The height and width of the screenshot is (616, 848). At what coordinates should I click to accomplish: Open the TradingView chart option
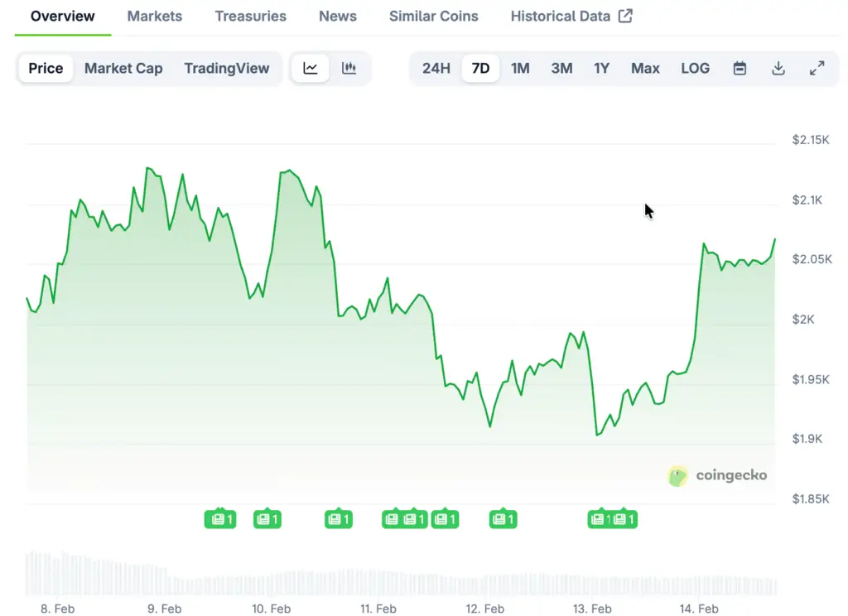coord(227,69)
